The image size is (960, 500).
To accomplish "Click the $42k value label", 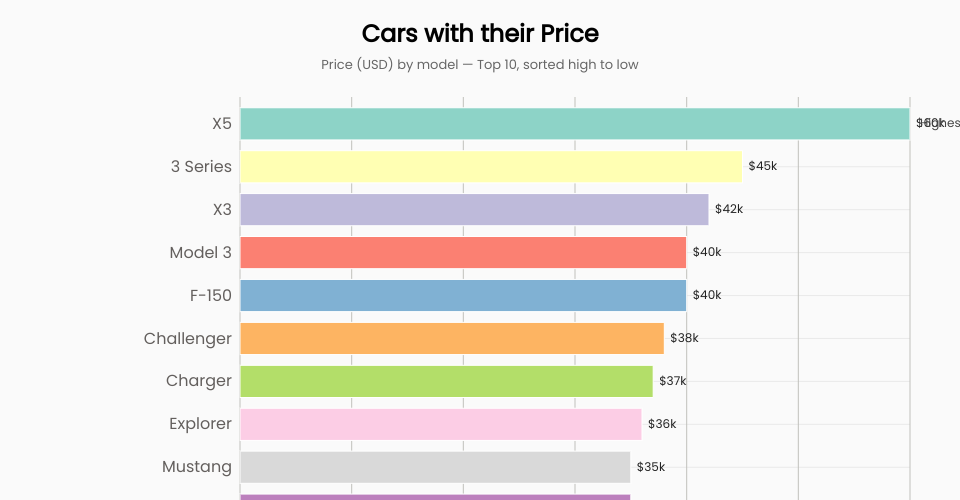I will pos(728,209).
